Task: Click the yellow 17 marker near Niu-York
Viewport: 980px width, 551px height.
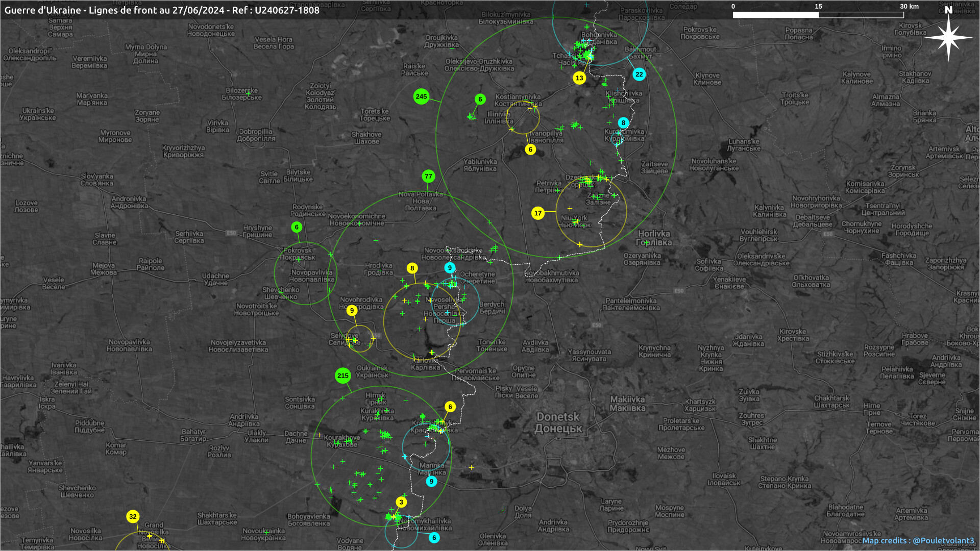Action: pyautogui.click(x=537, y=213)
